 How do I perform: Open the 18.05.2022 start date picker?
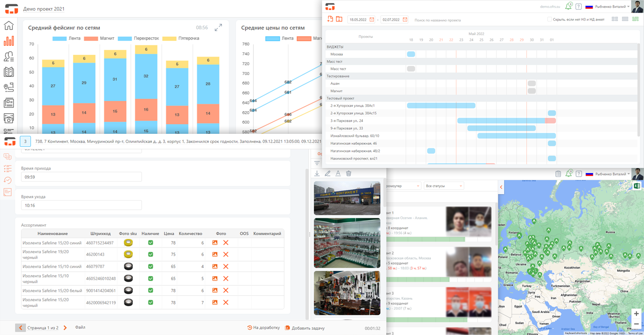click(x=372, y=20)
